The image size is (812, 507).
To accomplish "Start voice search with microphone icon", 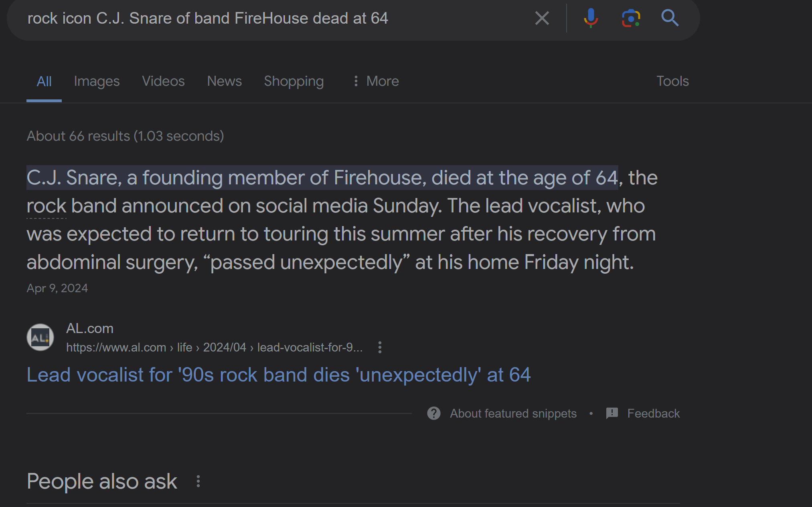I will [x=591, y=18].
